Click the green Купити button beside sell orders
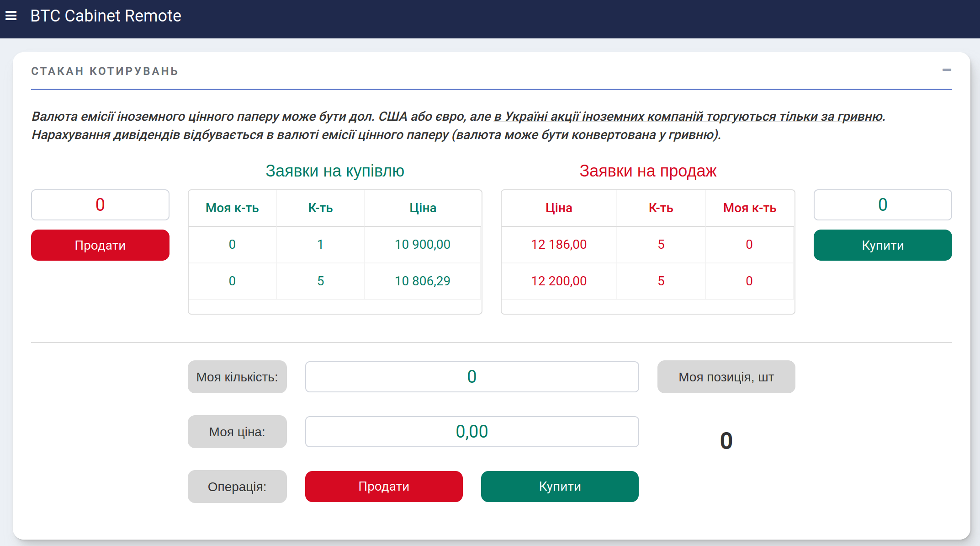This screenshot has width=980, height=546. click(x=882, y=245)
